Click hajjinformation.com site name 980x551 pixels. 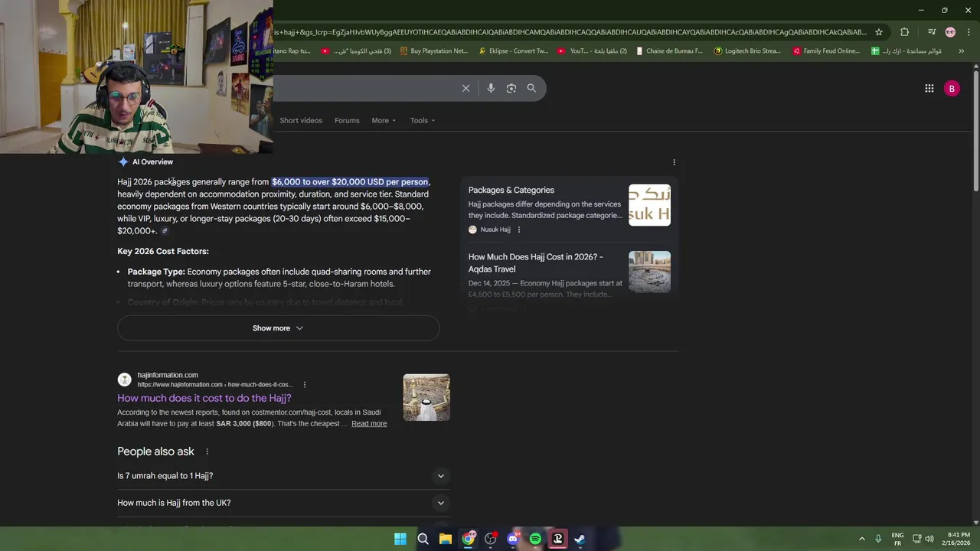coord(168,375)
